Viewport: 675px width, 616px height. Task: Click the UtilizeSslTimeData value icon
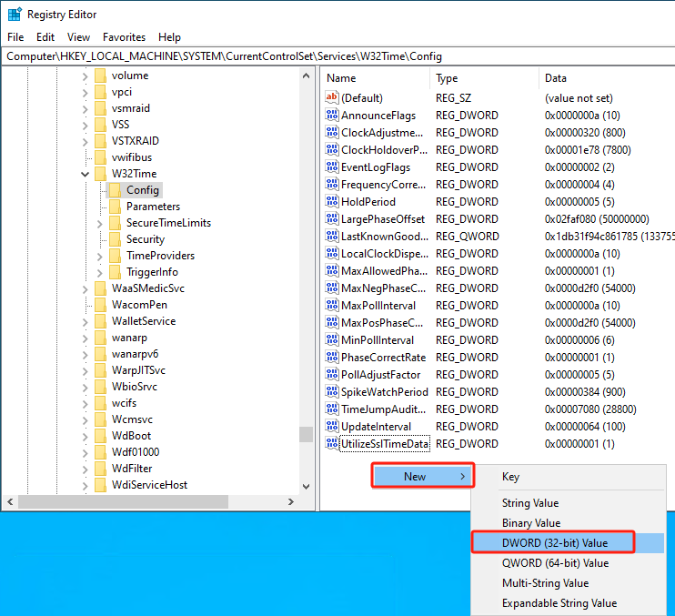(x=332, y=444)
